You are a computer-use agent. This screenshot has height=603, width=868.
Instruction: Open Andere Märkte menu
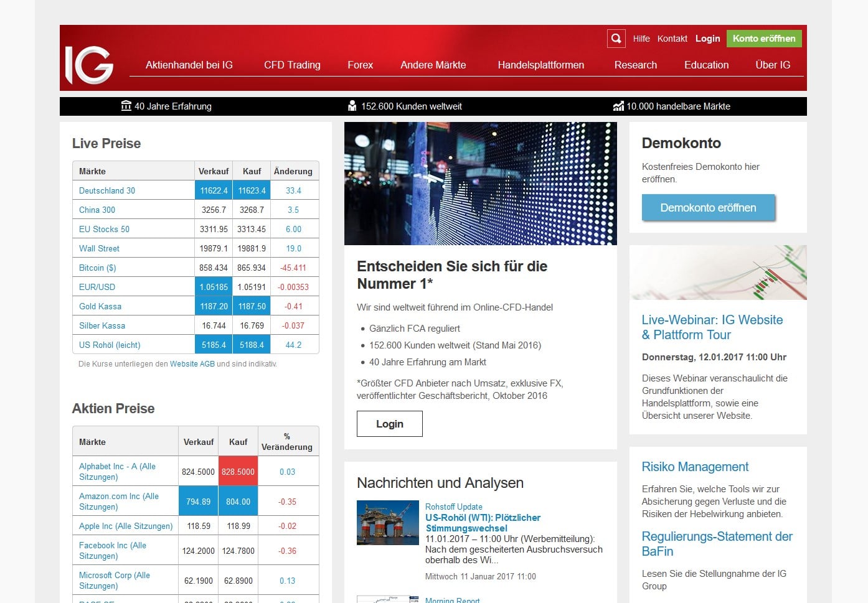[x=433, y=65]
